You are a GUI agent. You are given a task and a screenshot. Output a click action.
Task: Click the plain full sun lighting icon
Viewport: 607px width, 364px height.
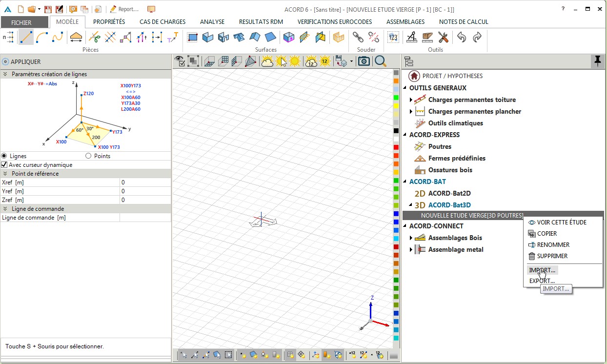pos(295,61)
